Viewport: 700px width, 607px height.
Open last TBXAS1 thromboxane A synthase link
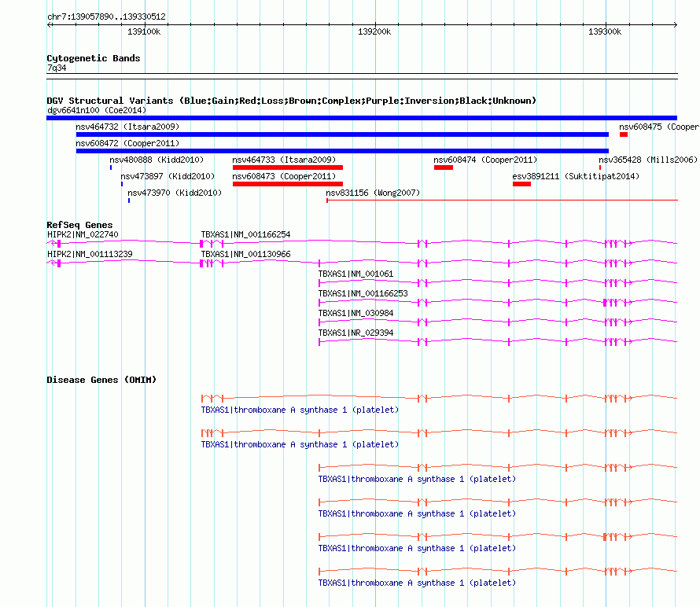pyautogui.click(x=417, y=583)
